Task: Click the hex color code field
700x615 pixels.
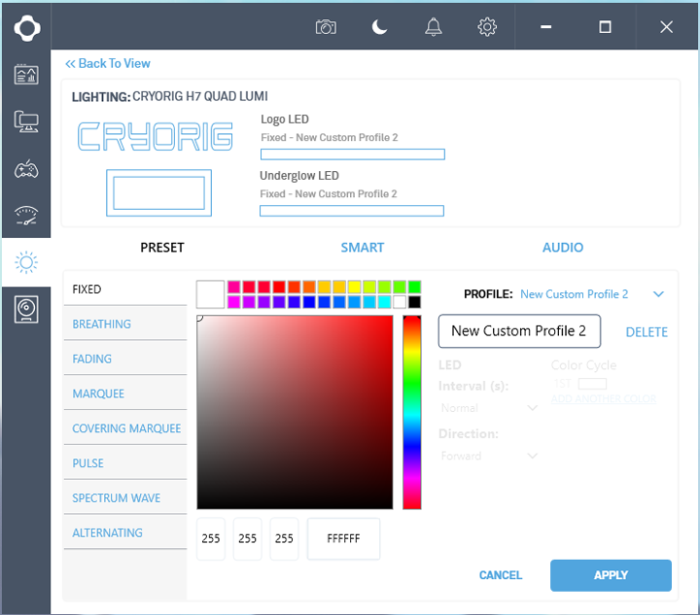Action: tap(343, 539)
